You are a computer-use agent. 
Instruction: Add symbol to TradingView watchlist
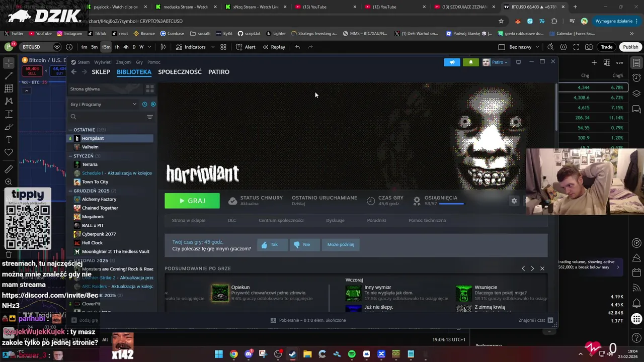(x=594, y=63)
